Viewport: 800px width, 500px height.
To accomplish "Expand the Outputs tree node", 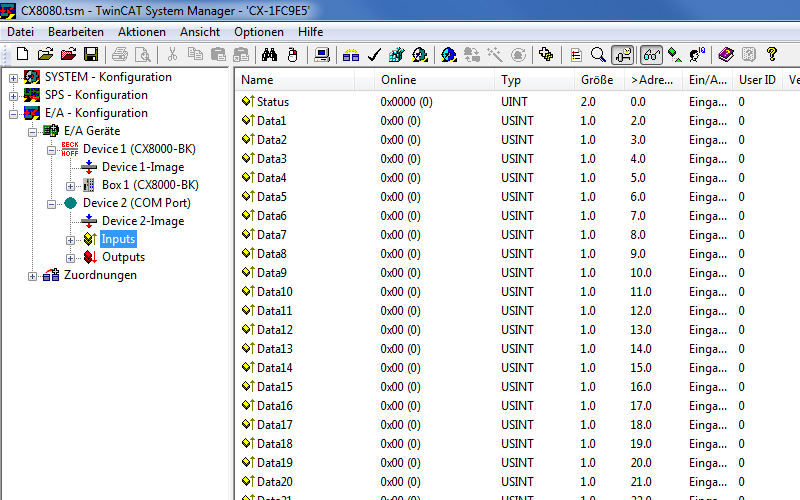I will pyautogui.click(x=70, y=258).
